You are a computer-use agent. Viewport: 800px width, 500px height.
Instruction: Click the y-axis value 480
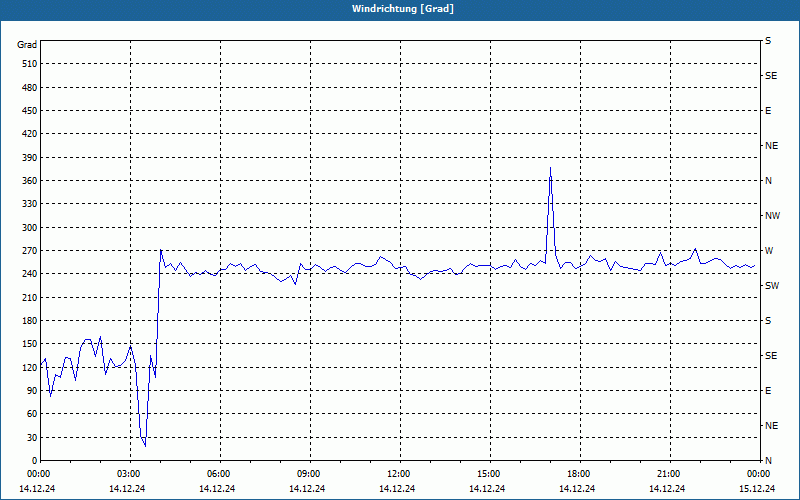pyautogui.click(x=30, y=87)
